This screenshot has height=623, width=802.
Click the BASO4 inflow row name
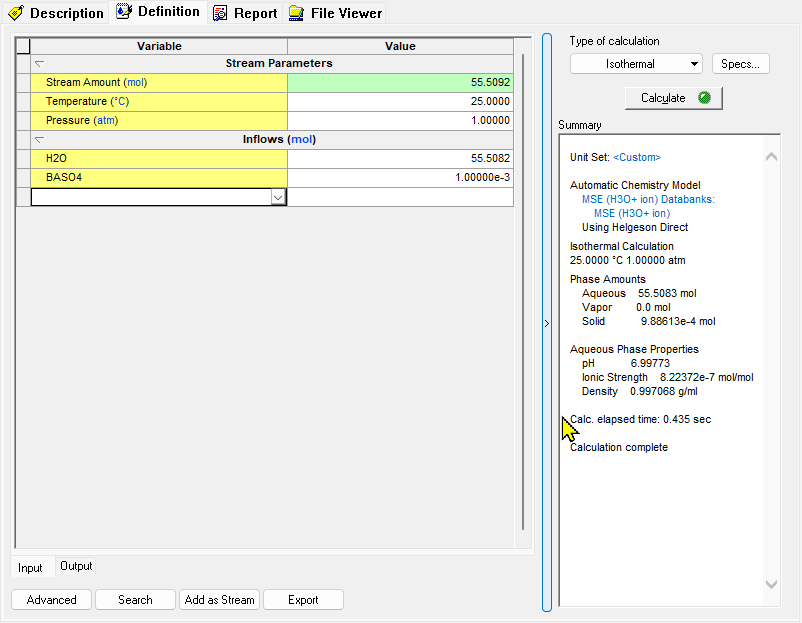tap(159, 177)
